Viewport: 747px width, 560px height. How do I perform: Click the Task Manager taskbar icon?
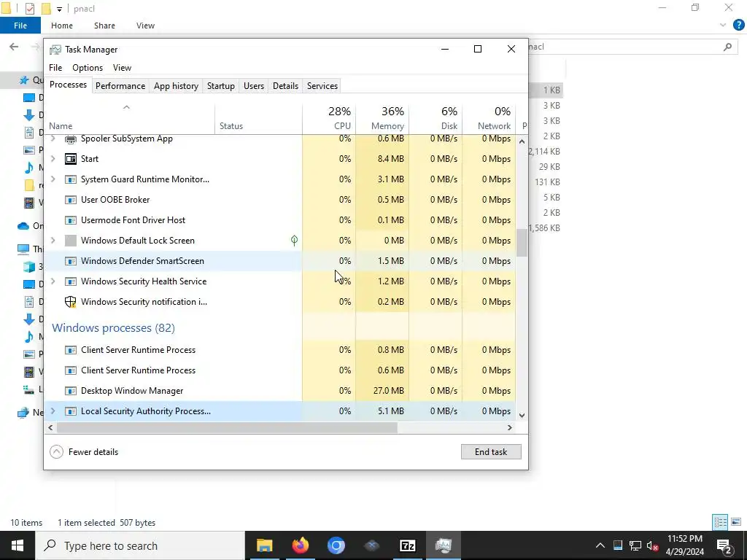click(443, 545)
